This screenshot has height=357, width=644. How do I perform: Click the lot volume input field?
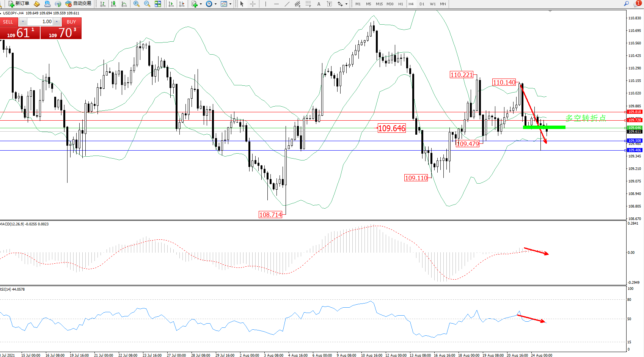pos(40,22)
